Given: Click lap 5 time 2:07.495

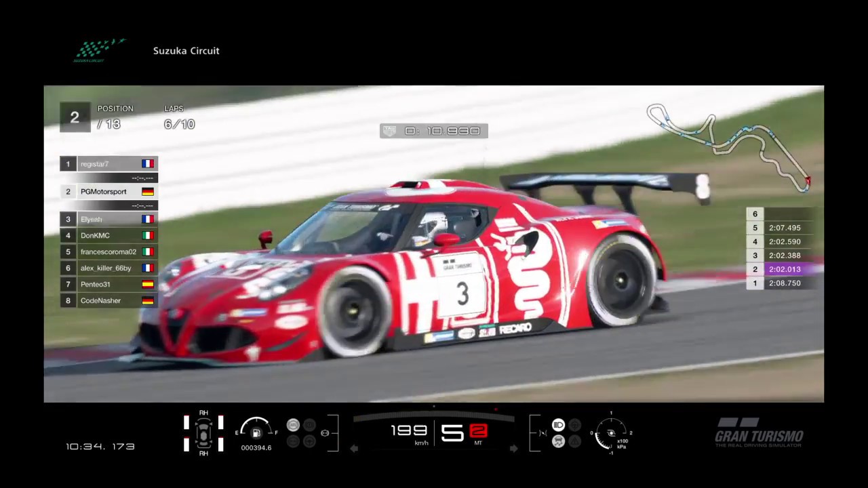Looking at the screenshot, I should [x=785, y=228].
